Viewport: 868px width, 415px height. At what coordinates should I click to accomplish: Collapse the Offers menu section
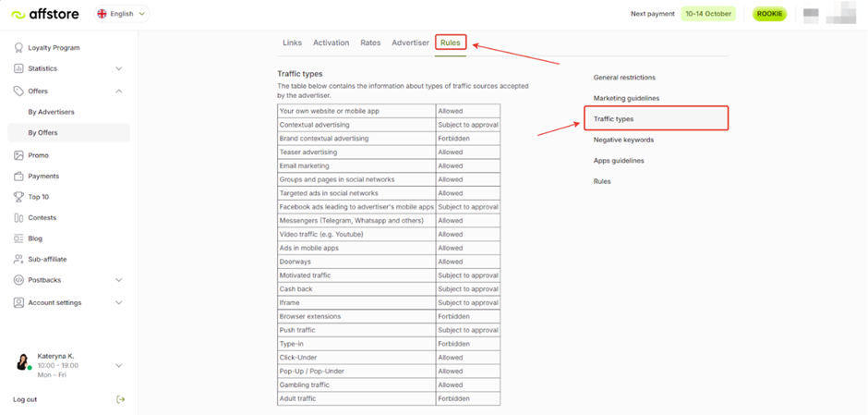[x=118, y=91]
